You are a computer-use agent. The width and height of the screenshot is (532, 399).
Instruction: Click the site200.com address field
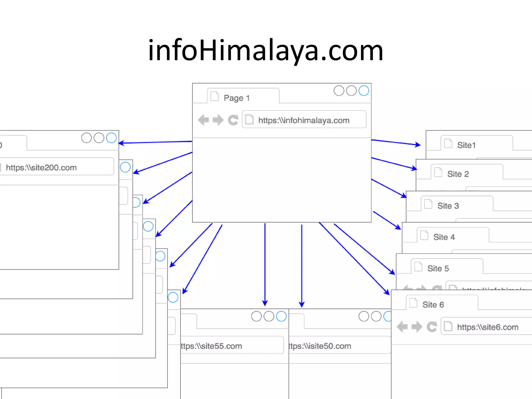57,167
